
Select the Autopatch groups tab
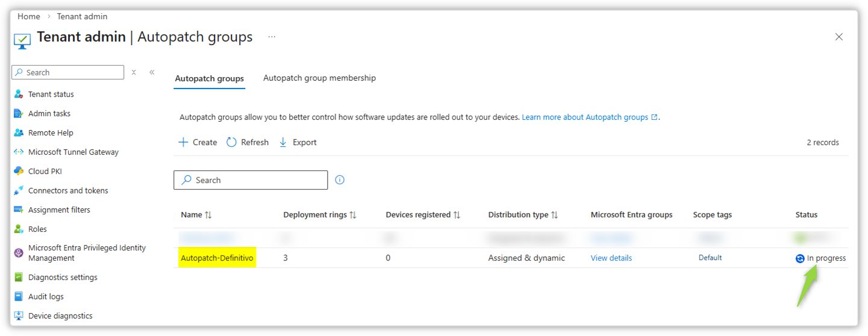(x=209, y=79)
